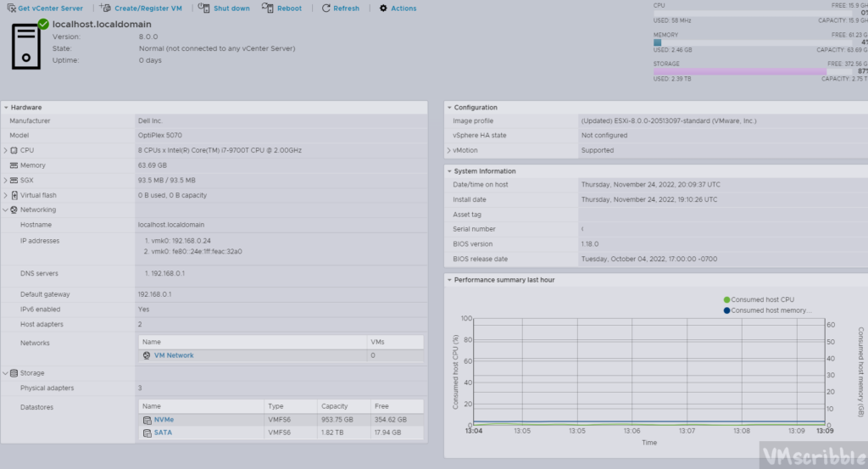Collapse the Storage section
Viewport: 868px width, 469px height.
(x=6, y=373)
